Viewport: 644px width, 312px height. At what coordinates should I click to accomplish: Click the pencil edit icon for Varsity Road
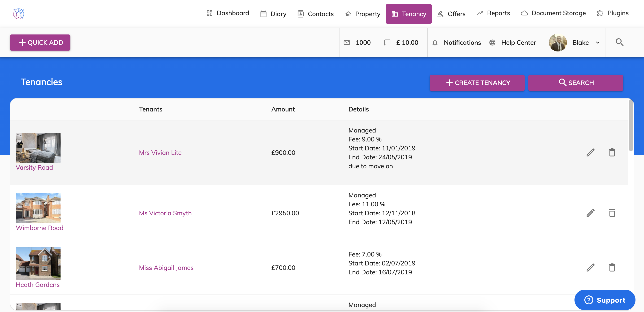(x=590, y=152)
